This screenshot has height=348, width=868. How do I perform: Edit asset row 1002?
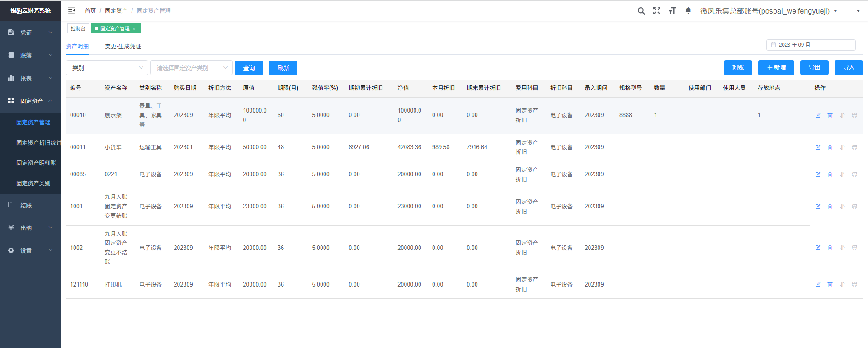818,248
